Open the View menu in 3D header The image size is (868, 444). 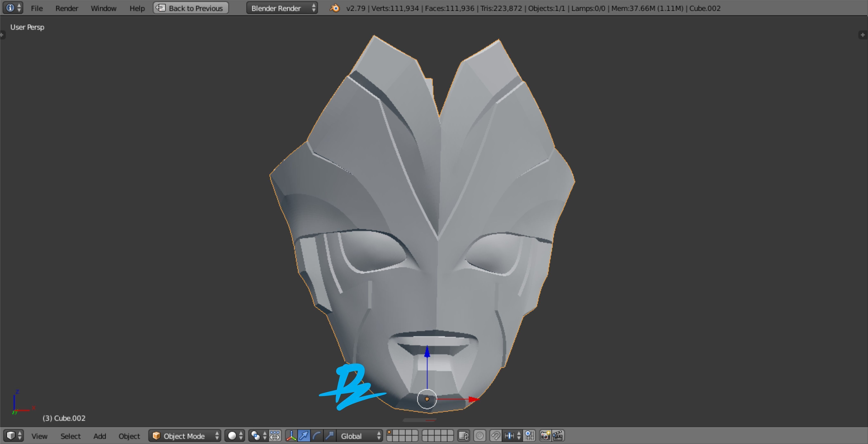coord(39,436)
